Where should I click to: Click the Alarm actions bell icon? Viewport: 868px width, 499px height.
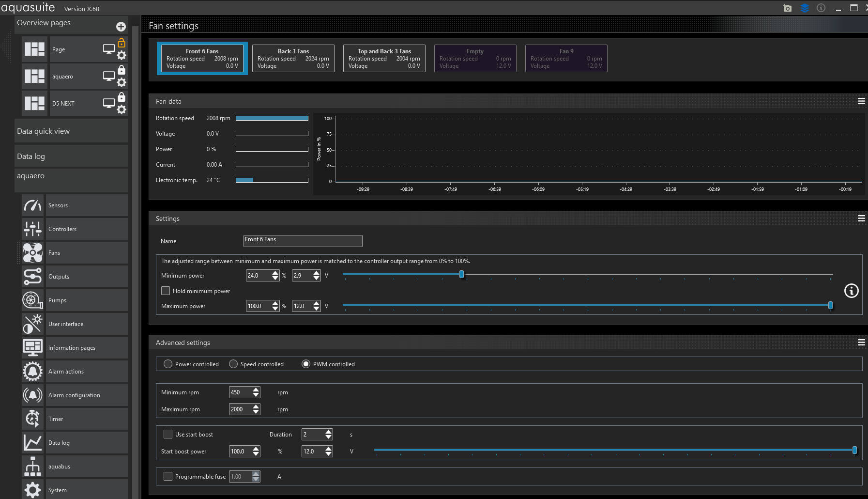(x=32, y=372)
